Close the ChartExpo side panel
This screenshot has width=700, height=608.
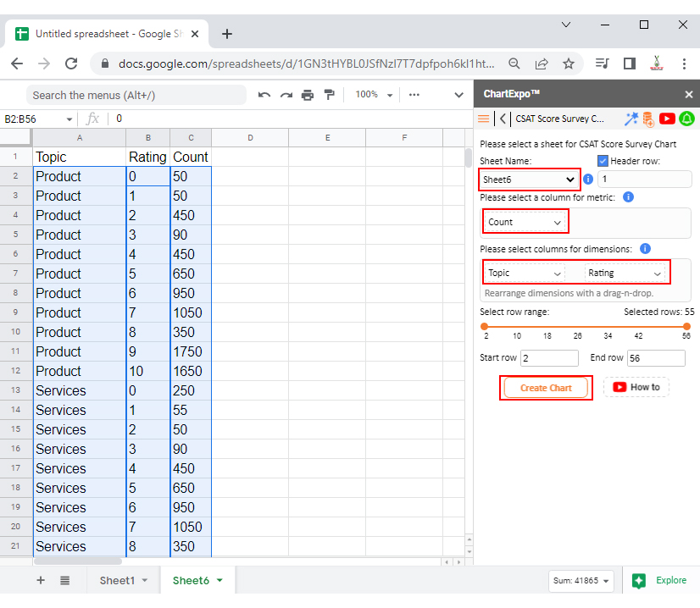[689, 95]
